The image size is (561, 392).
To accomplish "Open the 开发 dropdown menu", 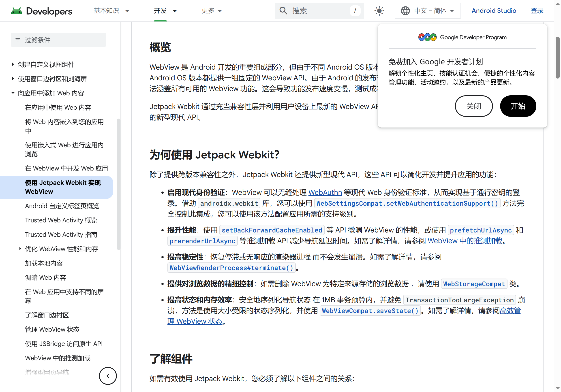I will [x=165, y=11].
